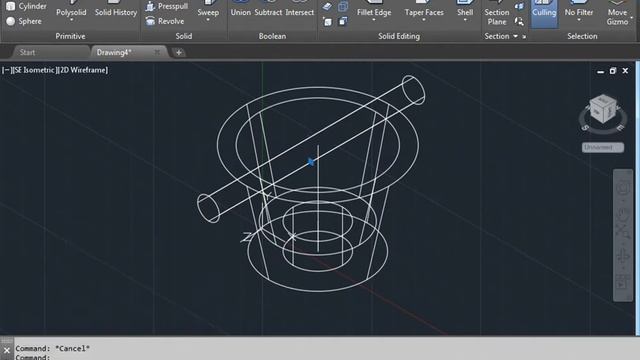Click the E compass label on ViewCube ring
Screen dimensions: 640x360
click(x=620, y=128)
